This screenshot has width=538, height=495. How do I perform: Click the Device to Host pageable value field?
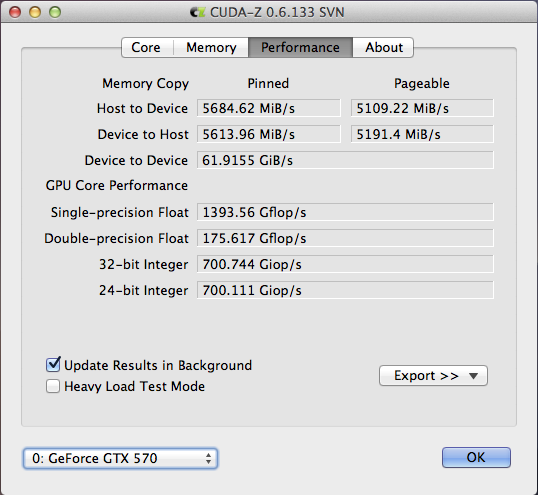[422, 134]
